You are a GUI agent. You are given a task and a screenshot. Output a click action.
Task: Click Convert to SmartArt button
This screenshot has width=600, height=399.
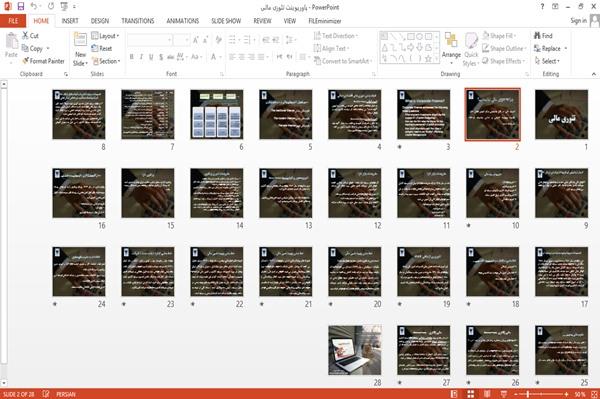click(342, 61)
